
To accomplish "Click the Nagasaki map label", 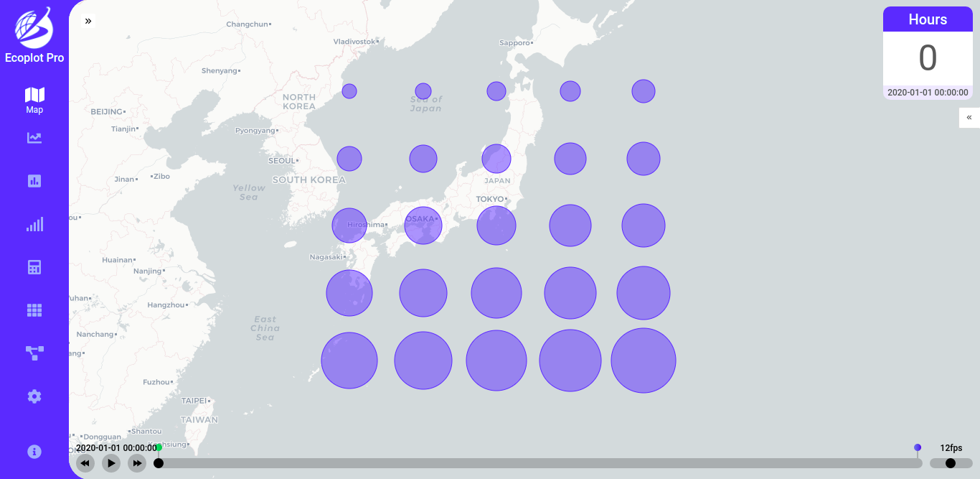I will pyautogui.click(x=326, y=256).
